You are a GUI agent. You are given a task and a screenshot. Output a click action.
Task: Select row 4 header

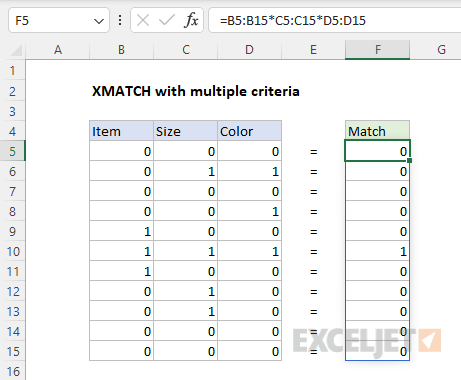[x=13, y=131]
